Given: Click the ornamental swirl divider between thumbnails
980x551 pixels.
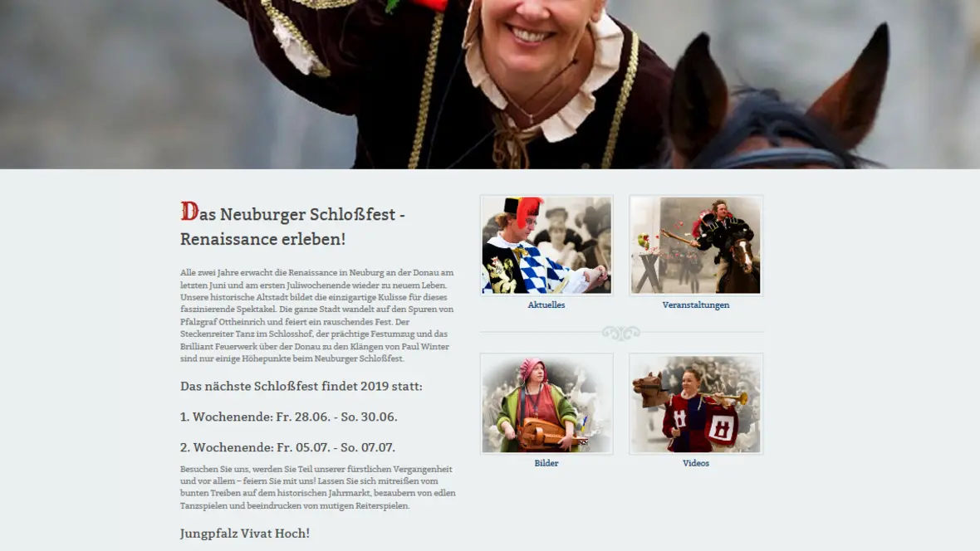Looking at the screenshot, I should (620, 333).
